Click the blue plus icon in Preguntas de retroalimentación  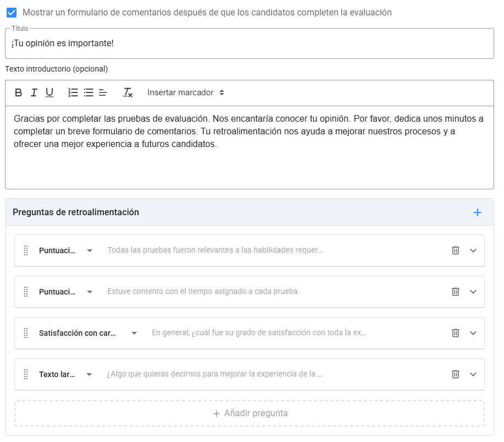point(478,212)
